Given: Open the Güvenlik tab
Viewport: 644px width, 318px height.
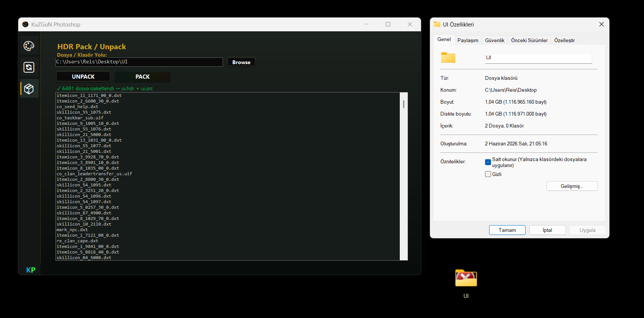Looking at the screenshot, I should coord(495,40).
